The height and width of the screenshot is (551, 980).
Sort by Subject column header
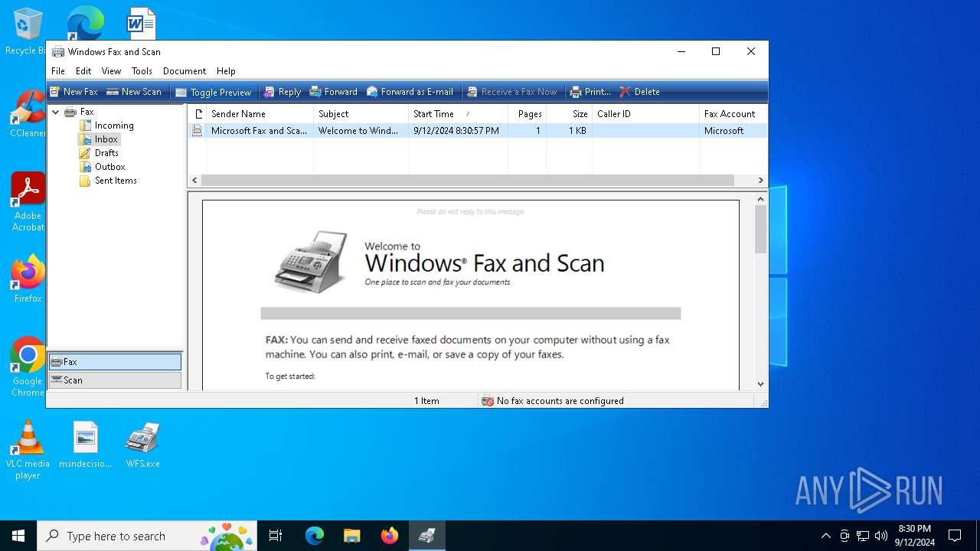coord(361,114)
